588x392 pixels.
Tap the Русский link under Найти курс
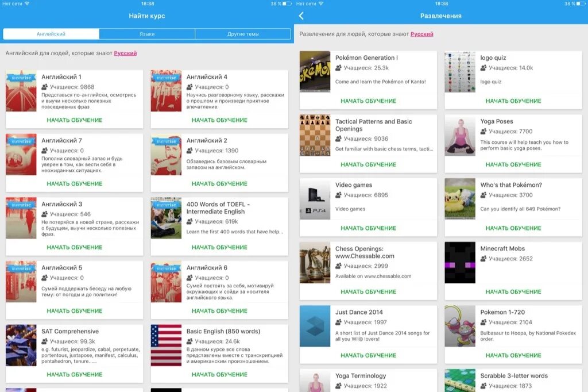(x=125, y=53)
